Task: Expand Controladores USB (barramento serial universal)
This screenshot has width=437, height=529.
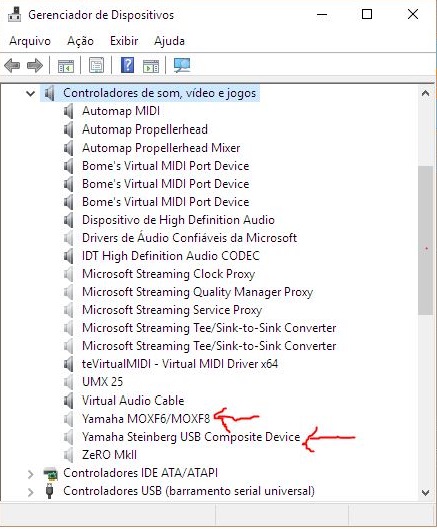Action: click(x=30, y=492)
